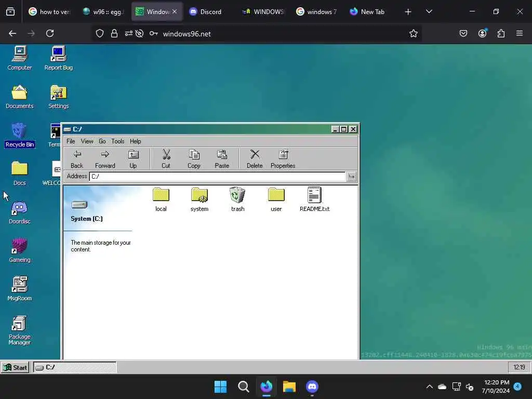This screenshot has height=399, width=532.
Task: Click the autoplay blocked icon
Action: point(139,33)
